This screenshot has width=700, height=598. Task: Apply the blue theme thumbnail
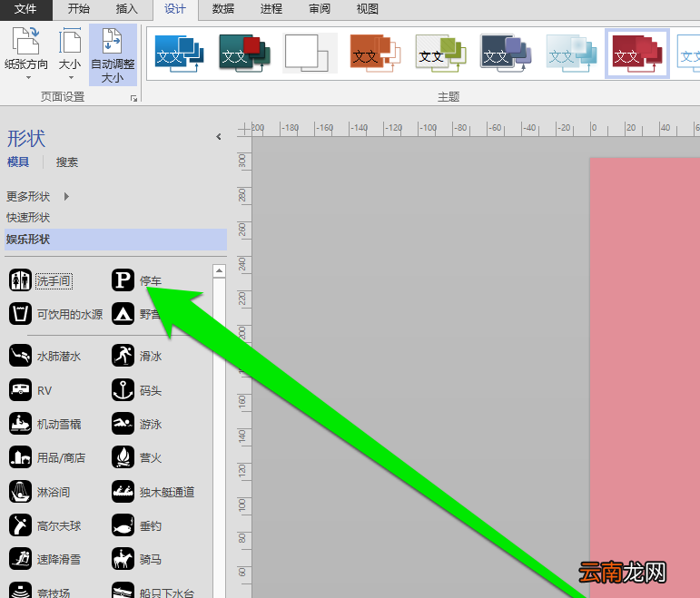179,54
